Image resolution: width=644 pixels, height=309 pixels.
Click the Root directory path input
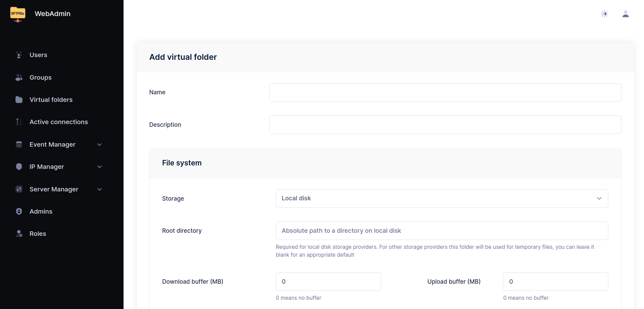442,231
